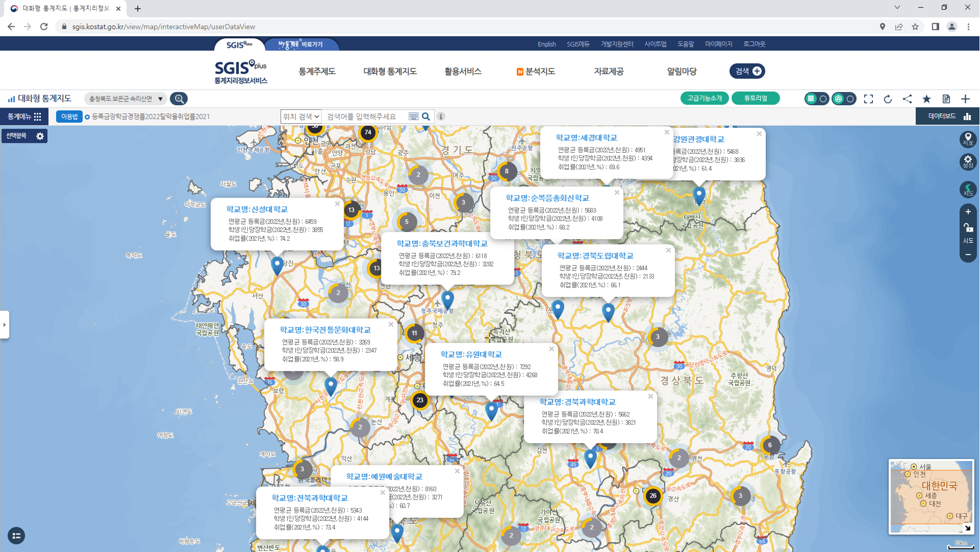Expand the collapsed left side panel arrow
980x552 pixels.
click(5, 325)
